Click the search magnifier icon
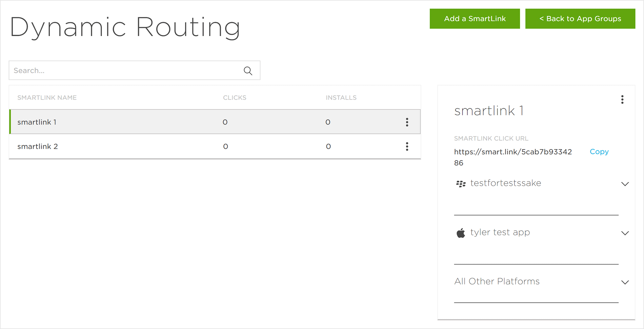Screen dimensions: 644x329 (x=248, y=71)
